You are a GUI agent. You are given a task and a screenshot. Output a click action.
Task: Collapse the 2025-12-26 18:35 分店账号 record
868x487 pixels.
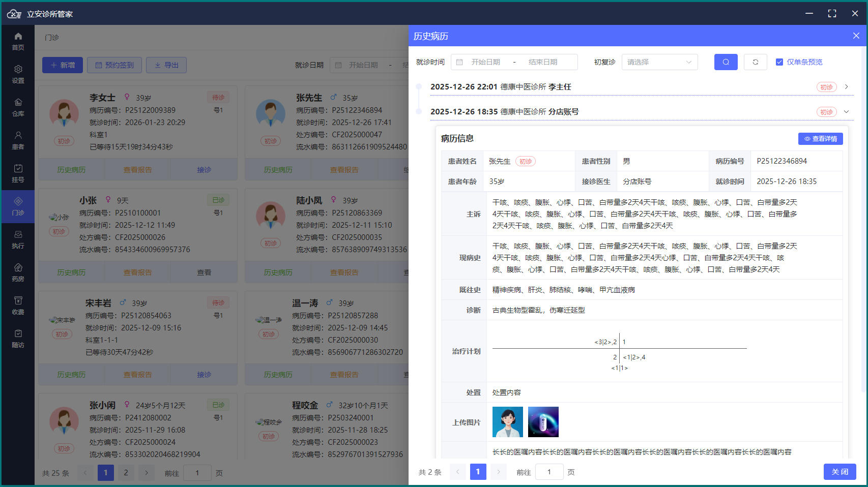point(846,112)
